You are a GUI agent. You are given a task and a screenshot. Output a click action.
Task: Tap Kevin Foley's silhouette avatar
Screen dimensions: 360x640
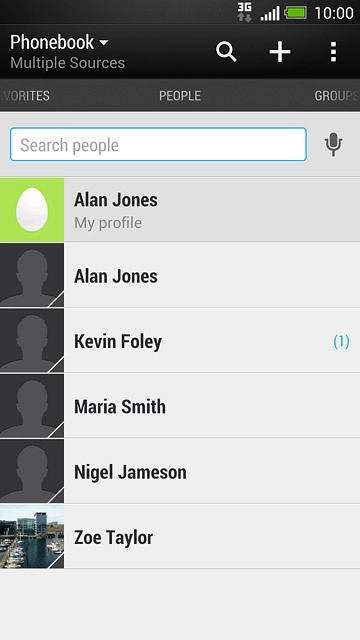tap(32, 340)
